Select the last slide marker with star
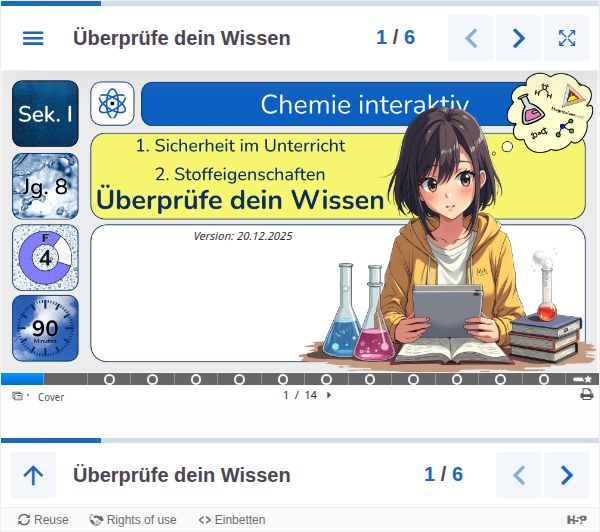 pos(582,379)
